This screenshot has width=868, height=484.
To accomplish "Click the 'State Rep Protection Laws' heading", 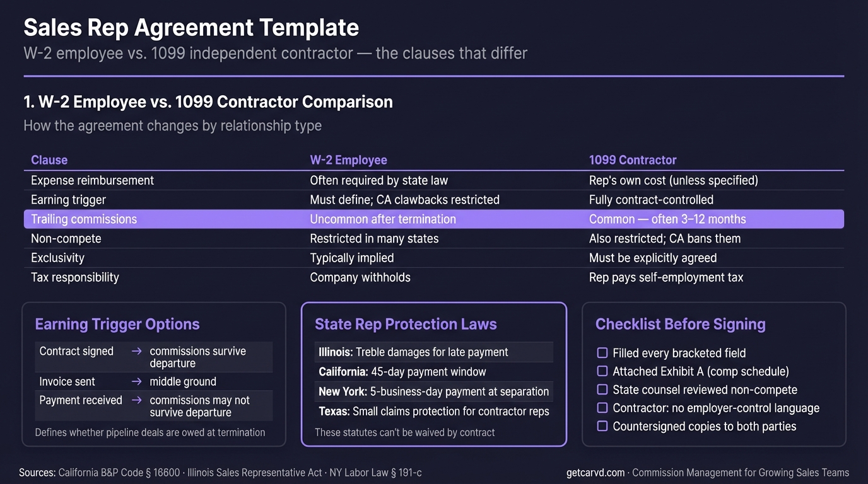I will click(x=406, y=325).
